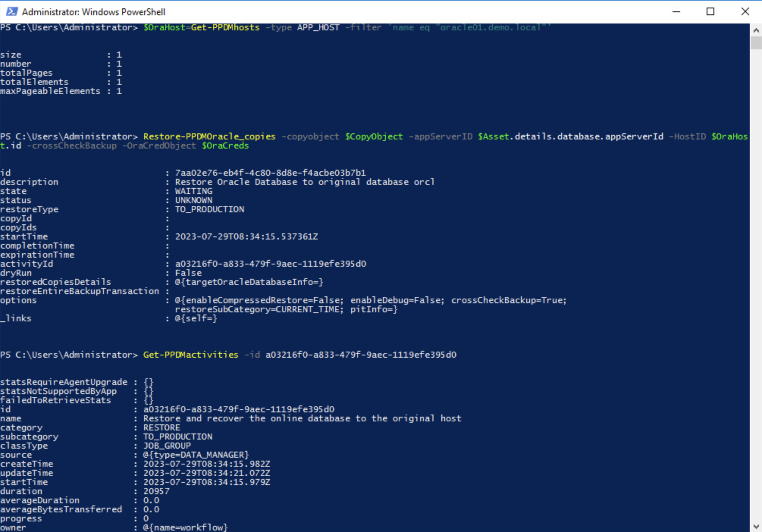Click the id value '7aa02e76-eb4f-4c80-8d8e-f4acbe03b7b1'
The image size is (762, 532).
click(x=270, y=173)
